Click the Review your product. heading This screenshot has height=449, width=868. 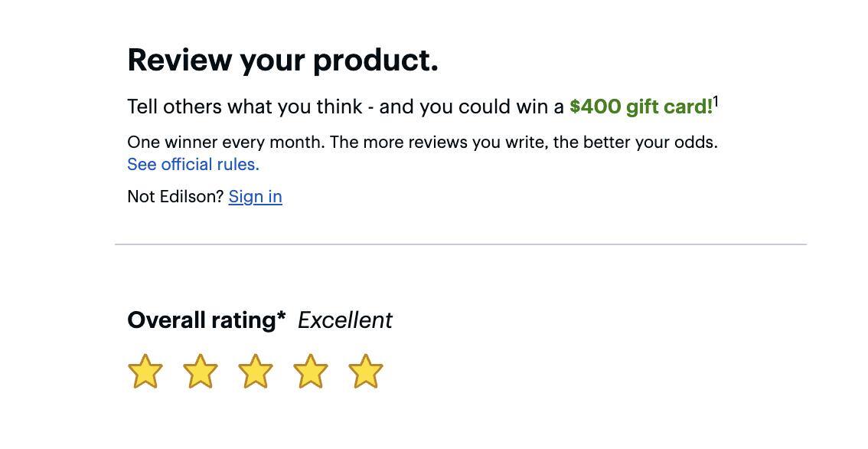pos(282,60)
